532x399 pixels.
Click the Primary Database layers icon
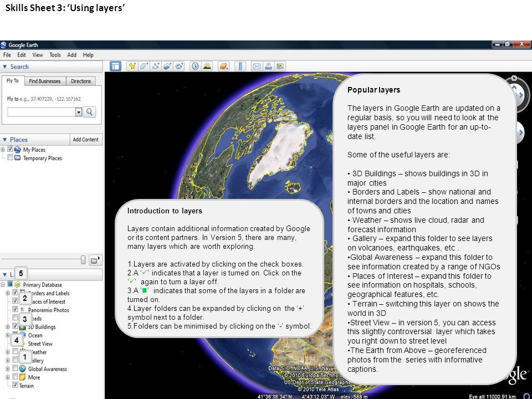click(x=18, y=284)
